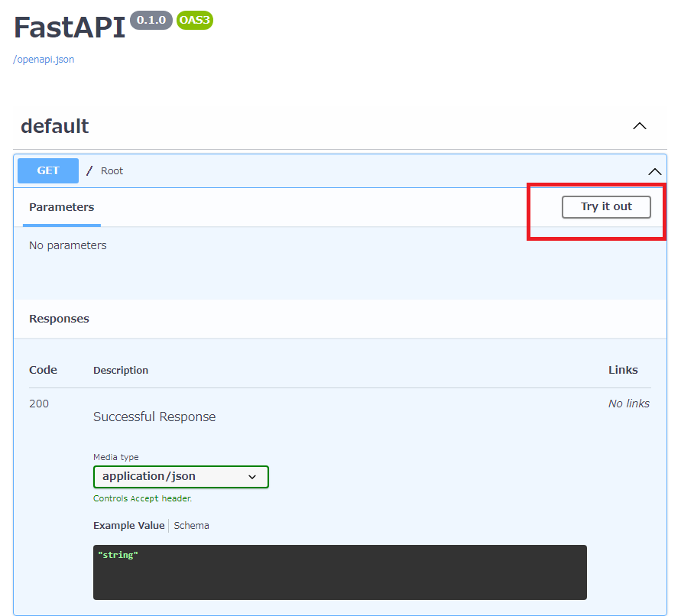Open the application/json media type dropdown
694x616 pixels.
(x=181, y=477)
